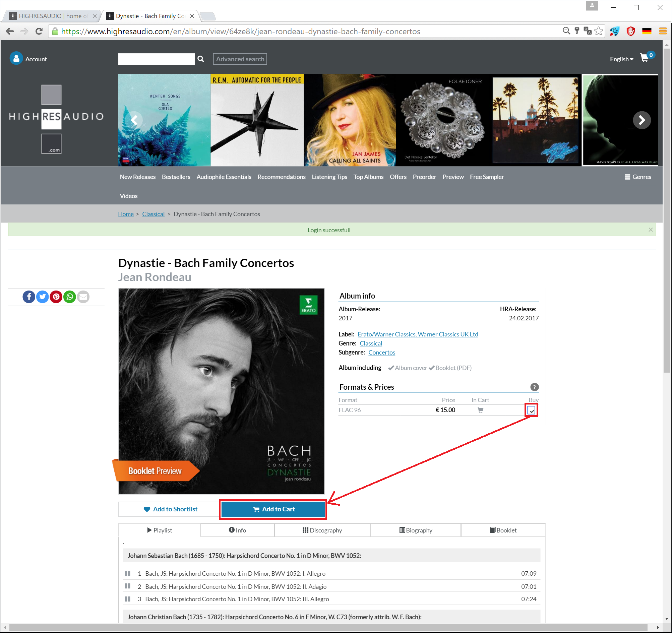
Task: Open the Biography tab
Action: [416, 530]
